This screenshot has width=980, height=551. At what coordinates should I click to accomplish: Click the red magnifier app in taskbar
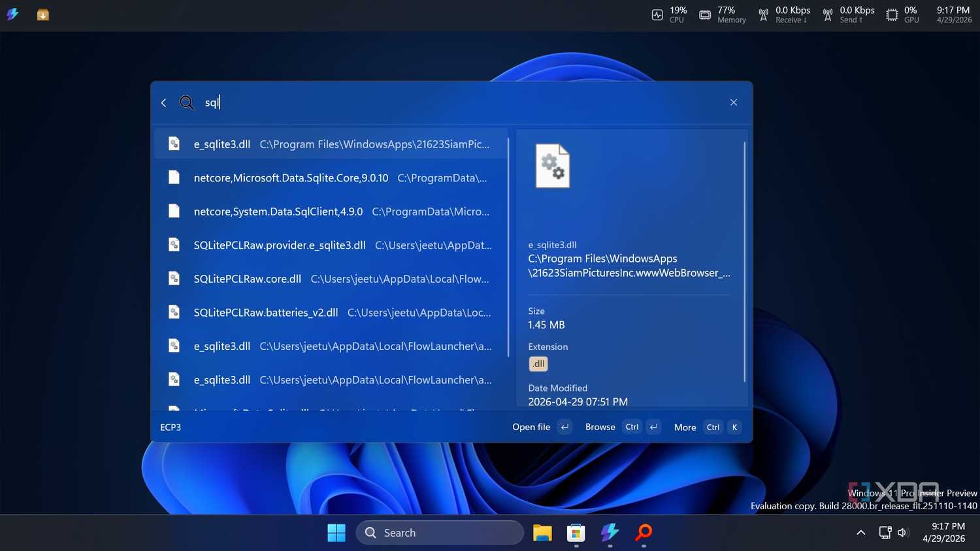(644, 533)
